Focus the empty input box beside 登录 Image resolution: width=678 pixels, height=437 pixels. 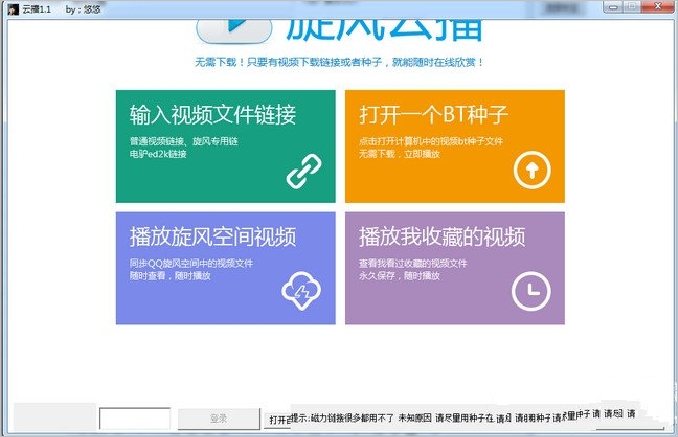(135, 418)
